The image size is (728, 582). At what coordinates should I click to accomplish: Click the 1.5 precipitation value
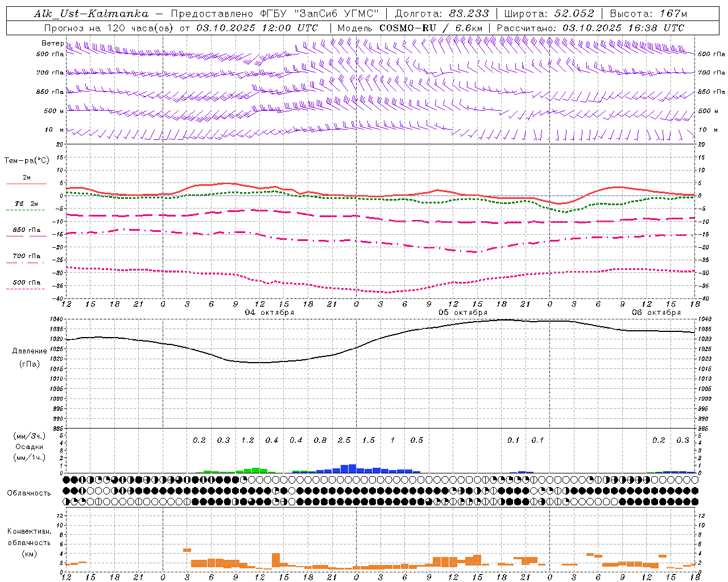[369, 440]
